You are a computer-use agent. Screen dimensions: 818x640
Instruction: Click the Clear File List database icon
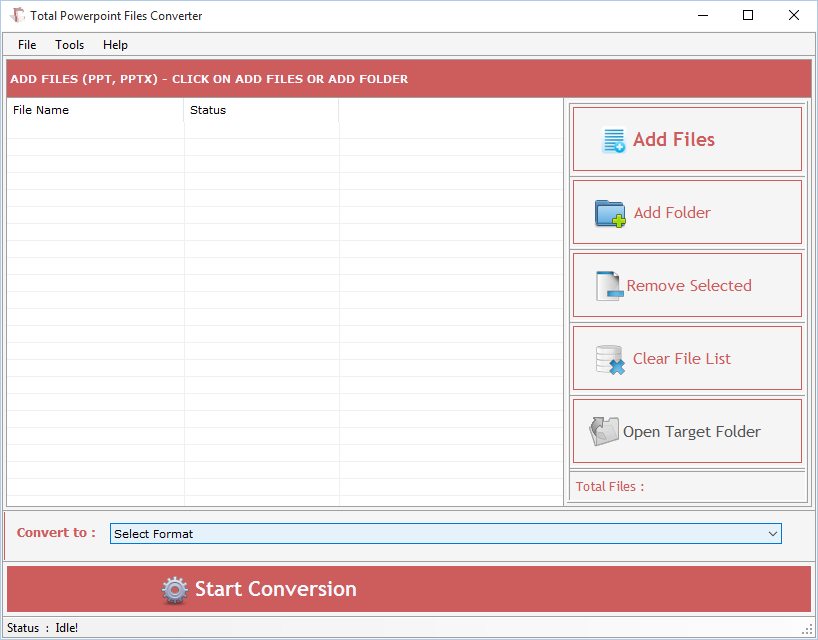[x=610, y=360]
